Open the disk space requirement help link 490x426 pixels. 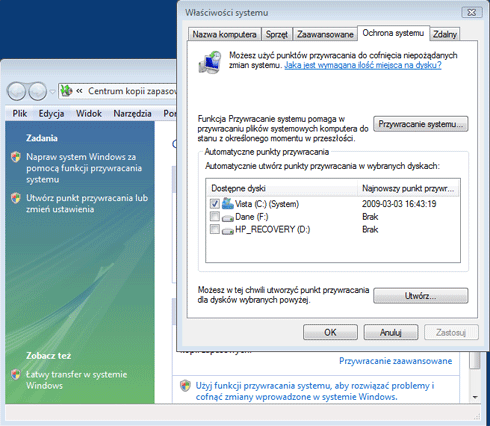click(x=363, y=65)
